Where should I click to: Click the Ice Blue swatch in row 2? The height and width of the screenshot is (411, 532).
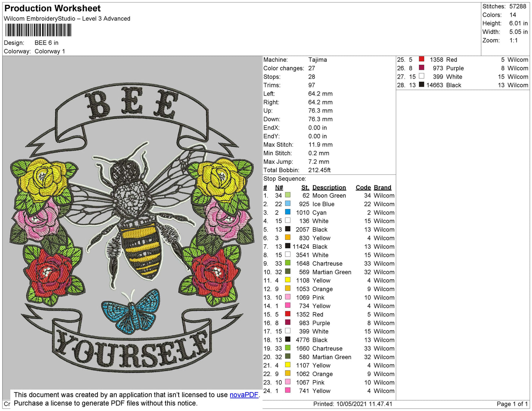[288, 203]
